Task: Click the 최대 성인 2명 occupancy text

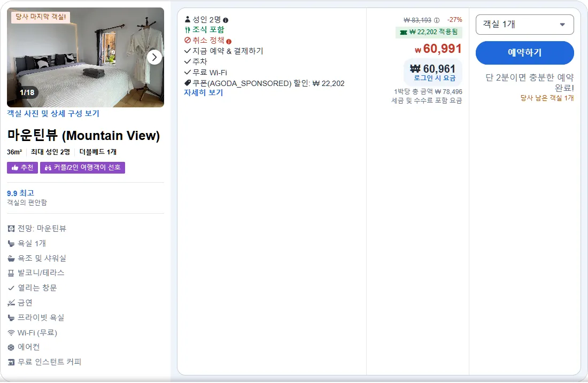Action: click(50, 152)
